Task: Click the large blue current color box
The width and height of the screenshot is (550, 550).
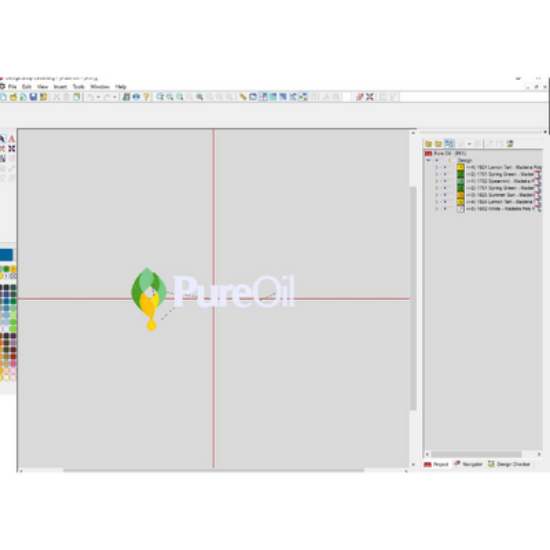Action: pyautogui.click(x=6, y=255)
